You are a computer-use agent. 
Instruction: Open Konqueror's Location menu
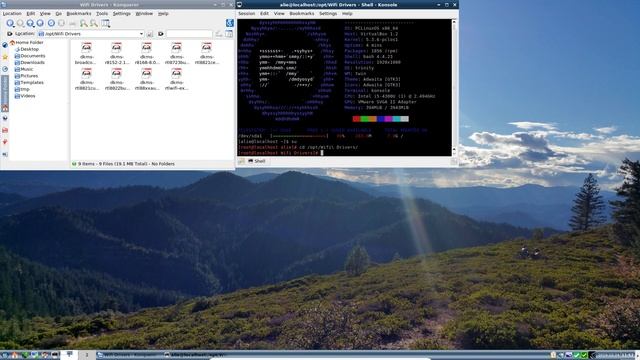coord(12,13)
